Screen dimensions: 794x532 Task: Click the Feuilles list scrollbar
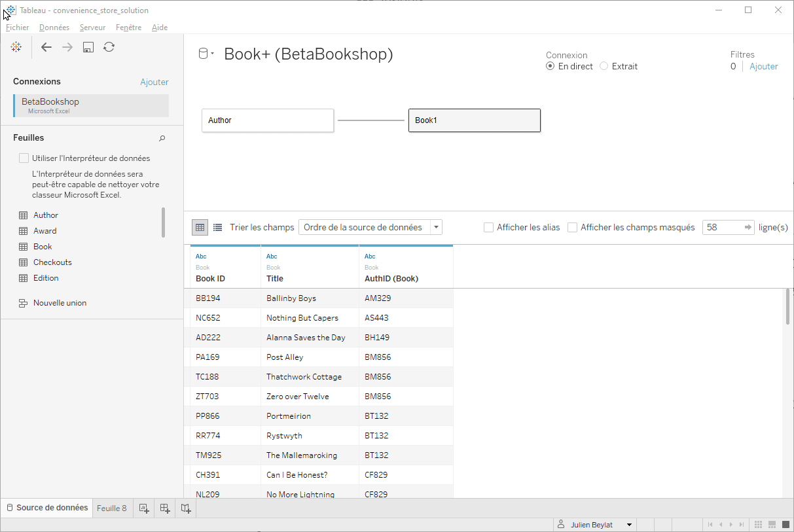point(163,222)
